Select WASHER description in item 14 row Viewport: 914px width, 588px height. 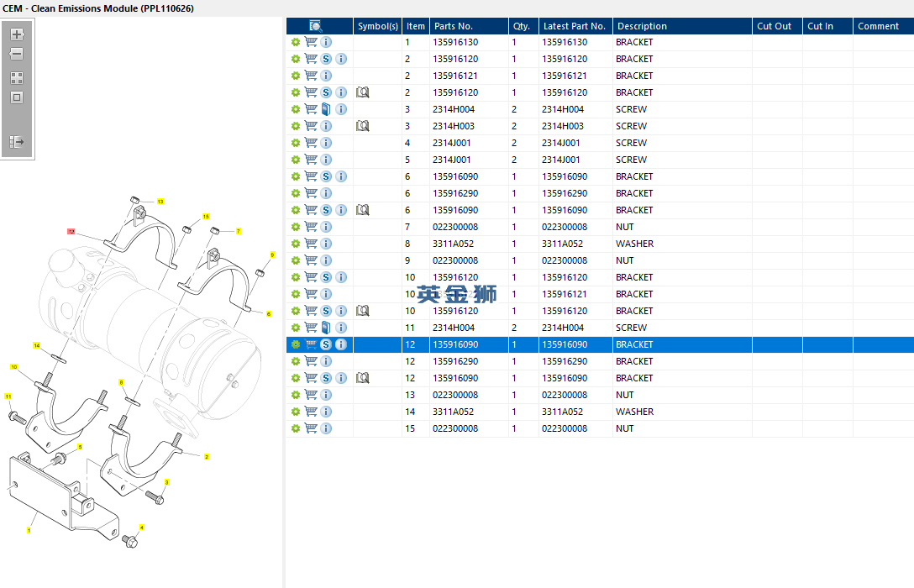click(x=635, y=412)
